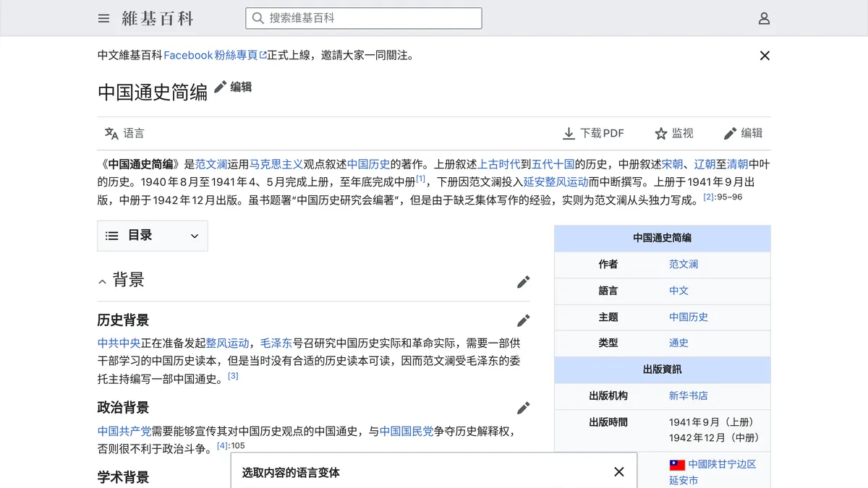Viewport: 868px width, 488px height.
Task: Open the hamburger main menu
Action: (x=104, y=18)
